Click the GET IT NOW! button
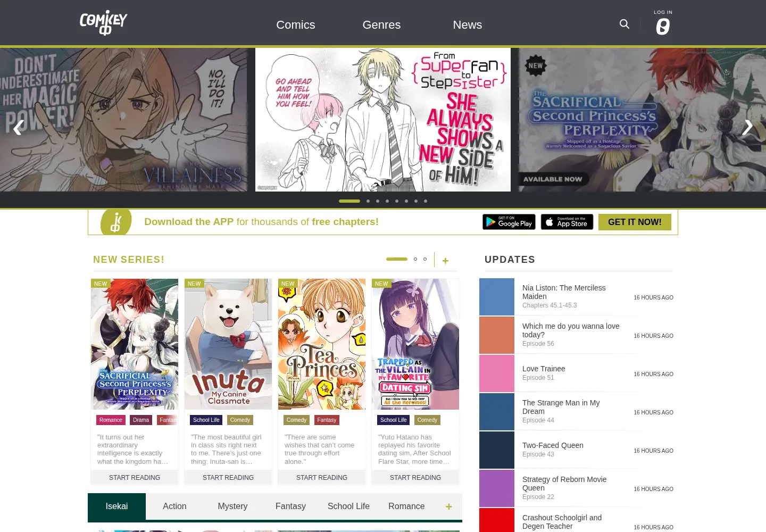 [635, 222]
